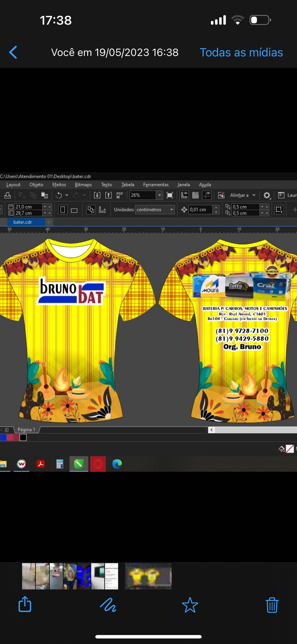Open the Layout menu in CorelDRAW
Image resolution: width=297 pixels, height=644 pixels.
click(x=13, y=185)
